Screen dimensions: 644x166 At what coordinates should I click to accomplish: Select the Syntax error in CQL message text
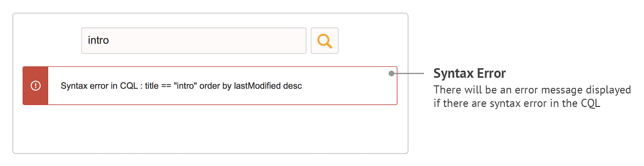tap(181, 86)
